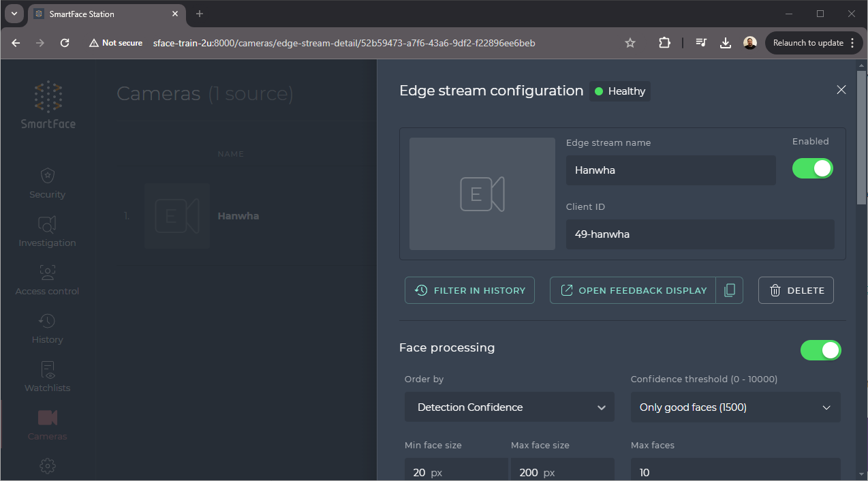Turn off the Face processing toggle

821,350
